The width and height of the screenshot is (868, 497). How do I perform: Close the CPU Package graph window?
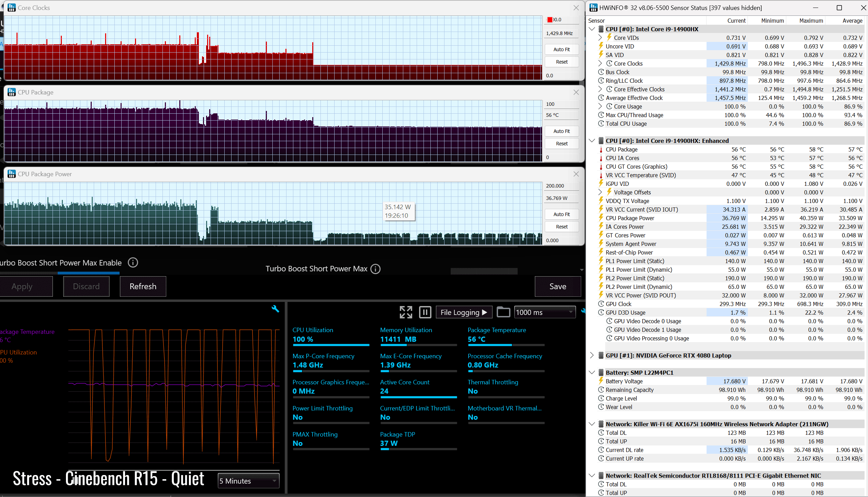click(576, 92)
